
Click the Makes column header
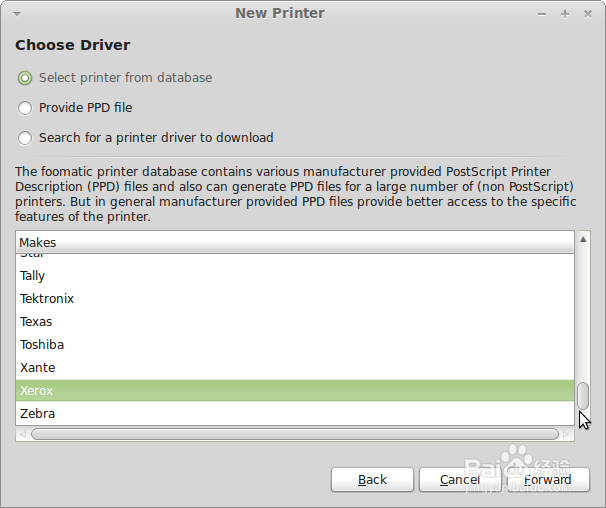295,242
